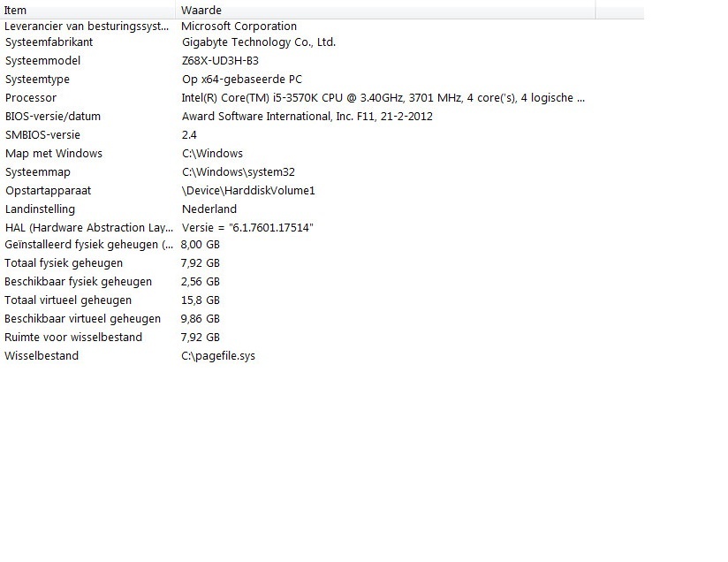The height and width of the screenshot is (562, 728).
Task: Select the "Nederland" value
Action: (x=209, y=209)
